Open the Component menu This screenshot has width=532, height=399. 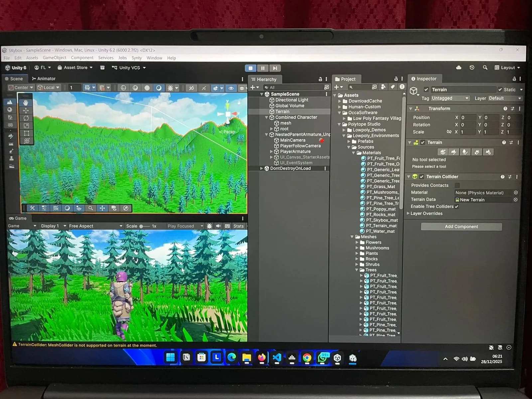[x=82, y=58]
